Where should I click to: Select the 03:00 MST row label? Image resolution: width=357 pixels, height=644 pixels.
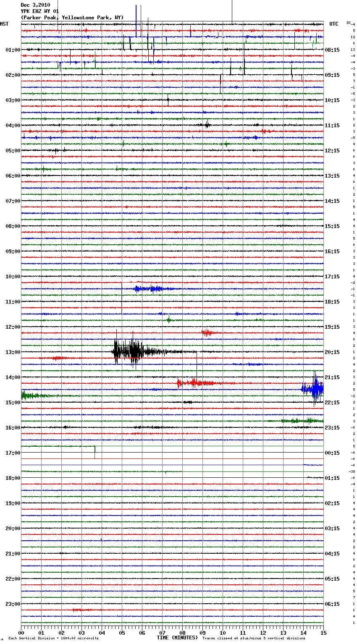tap(13, 100)
